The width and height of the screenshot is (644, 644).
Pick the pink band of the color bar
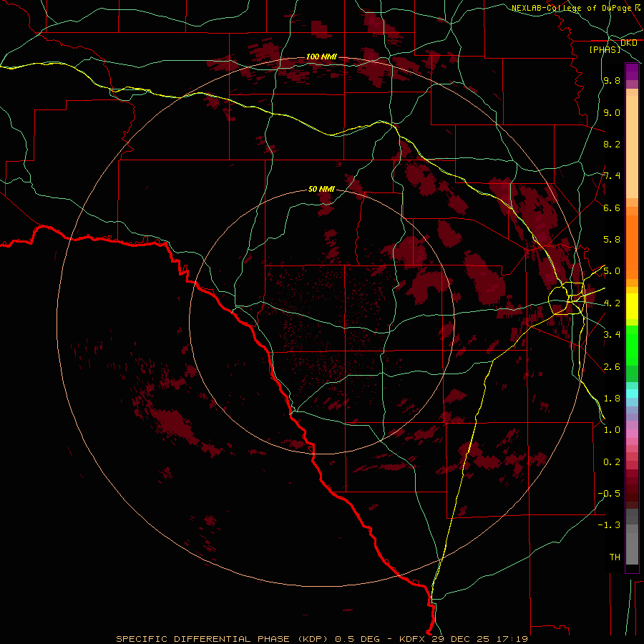(x=632, y=434)
